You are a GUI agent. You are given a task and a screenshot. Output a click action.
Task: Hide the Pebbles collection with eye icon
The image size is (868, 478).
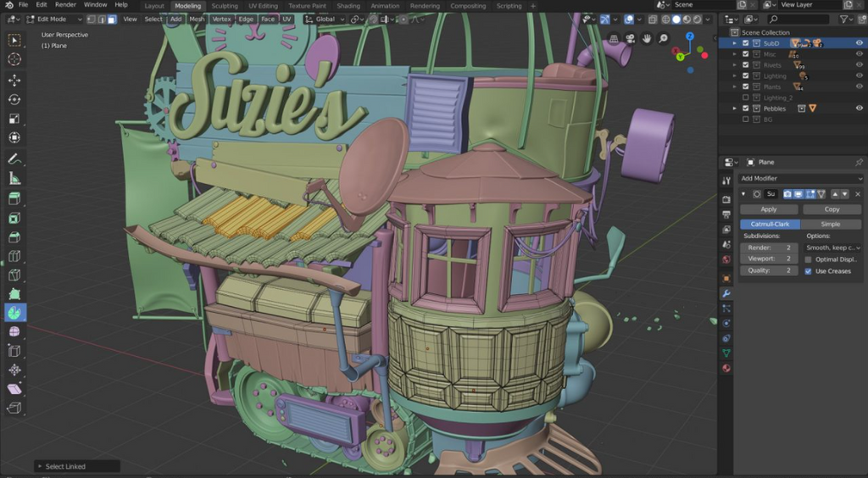(860, 108)
